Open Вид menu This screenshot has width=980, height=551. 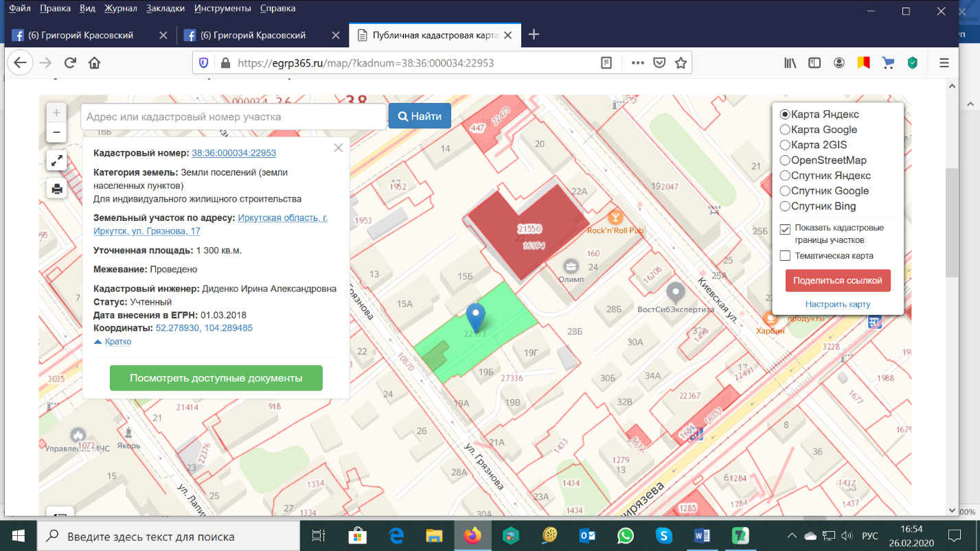87,8
